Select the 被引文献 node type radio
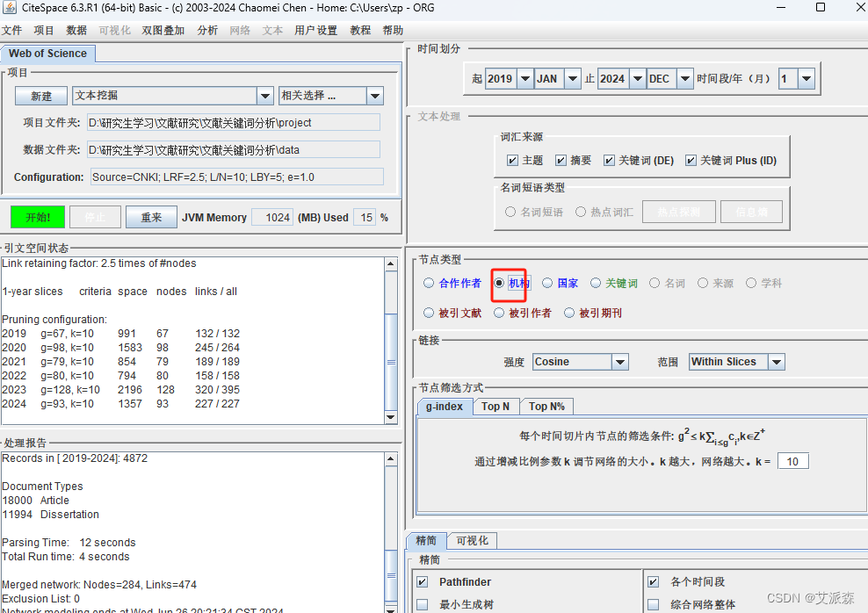 point(429,314)
